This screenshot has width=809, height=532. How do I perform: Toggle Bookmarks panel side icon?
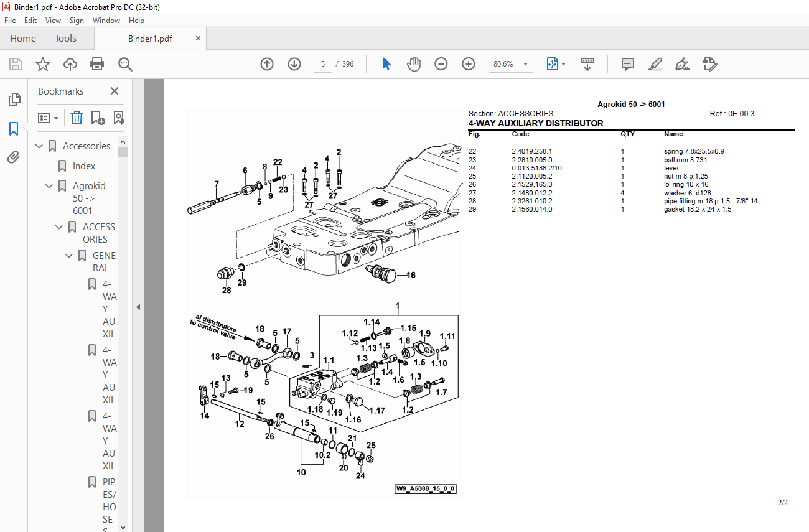pos(14,129)
